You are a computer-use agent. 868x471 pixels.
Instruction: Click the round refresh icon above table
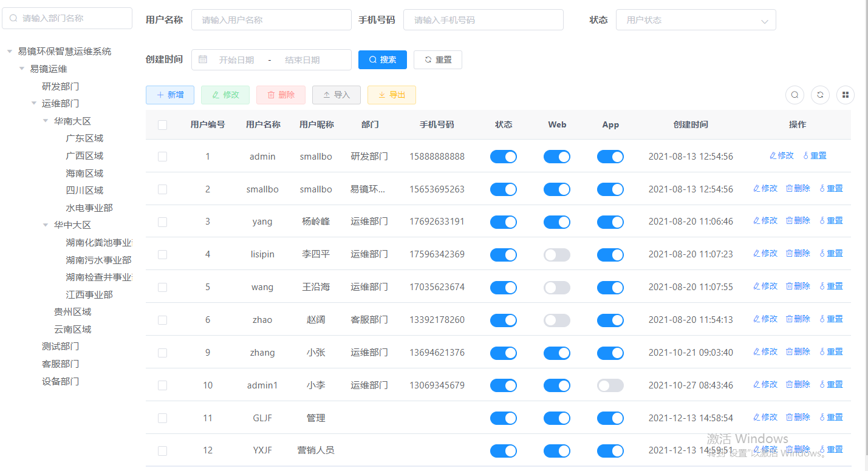pyautogui.click(x=820, y=95)
